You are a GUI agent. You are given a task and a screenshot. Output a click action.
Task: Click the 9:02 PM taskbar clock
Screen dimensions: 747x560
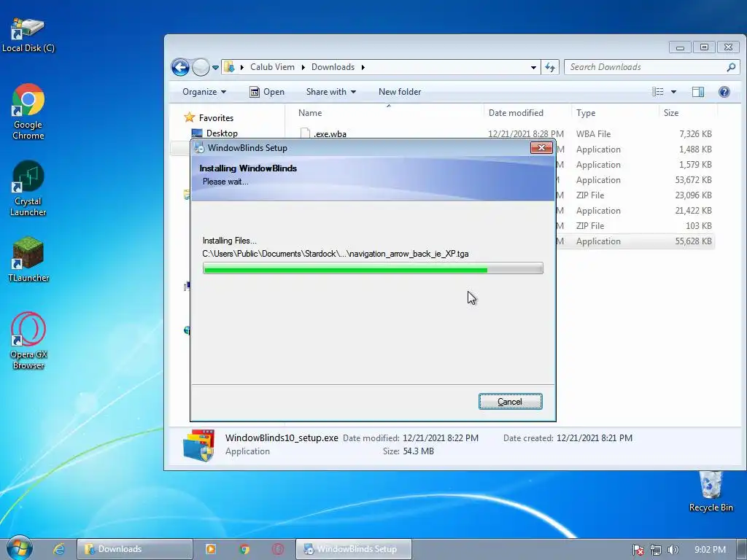pos(710,550)
